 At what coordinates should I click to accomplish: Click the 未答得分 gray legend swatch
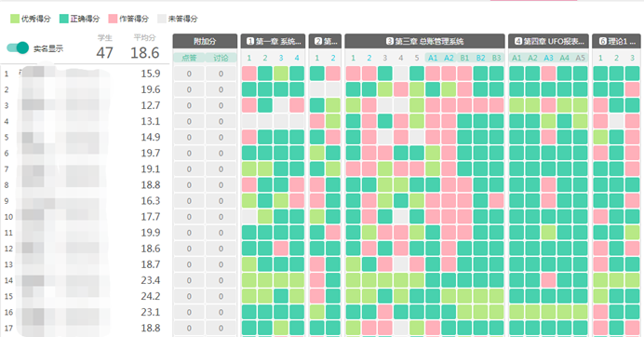(161, 19)
